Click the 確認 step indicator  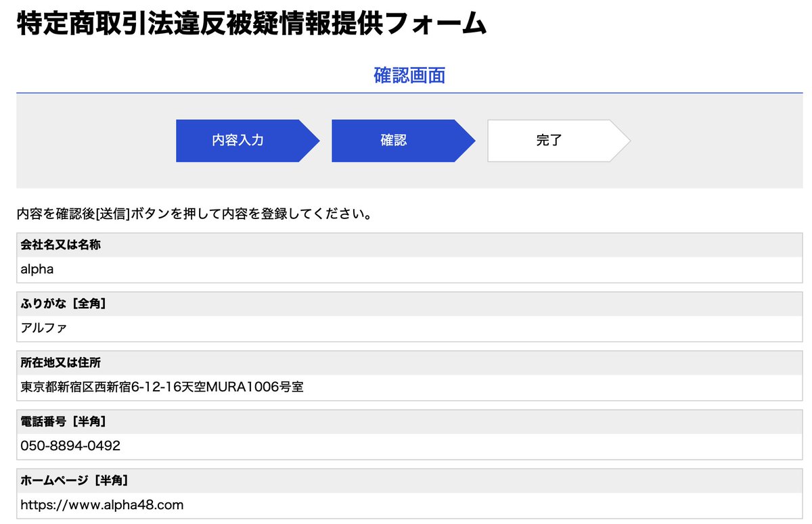click(403, 141)
